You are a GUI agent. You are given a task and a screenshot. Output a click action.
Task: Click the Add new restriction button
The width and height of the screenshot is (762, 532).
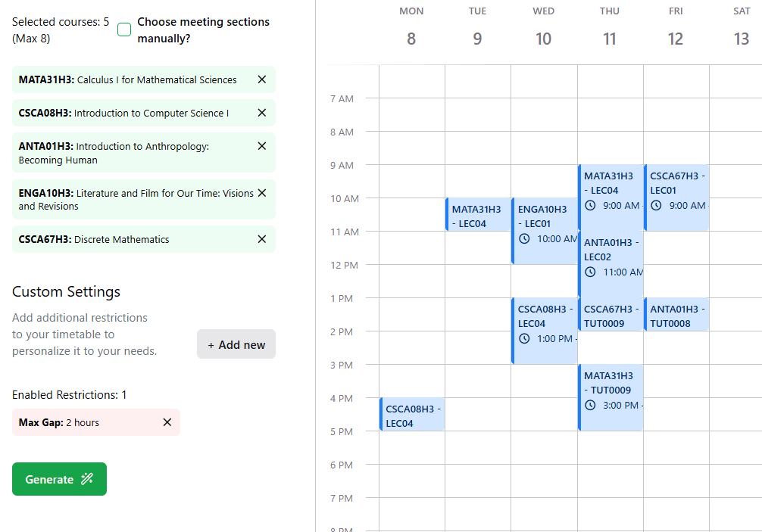236,344
